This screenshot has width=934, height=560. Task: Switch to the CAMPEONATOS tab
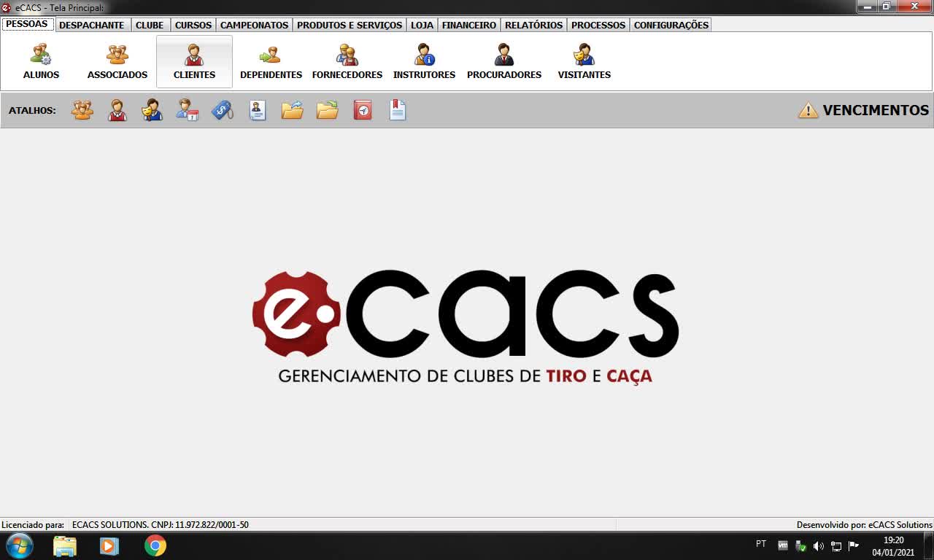pos(255,25)
